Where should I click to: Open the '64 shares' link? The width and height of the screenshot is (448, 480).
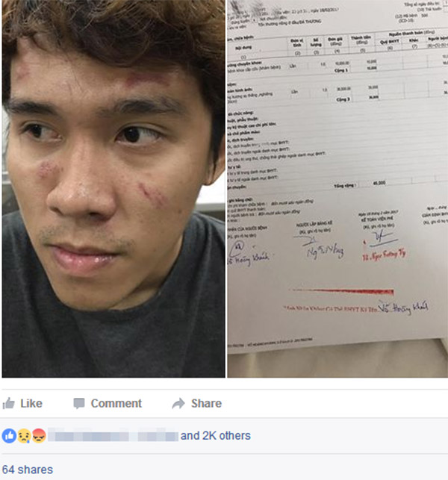click(x=28, y=470)
